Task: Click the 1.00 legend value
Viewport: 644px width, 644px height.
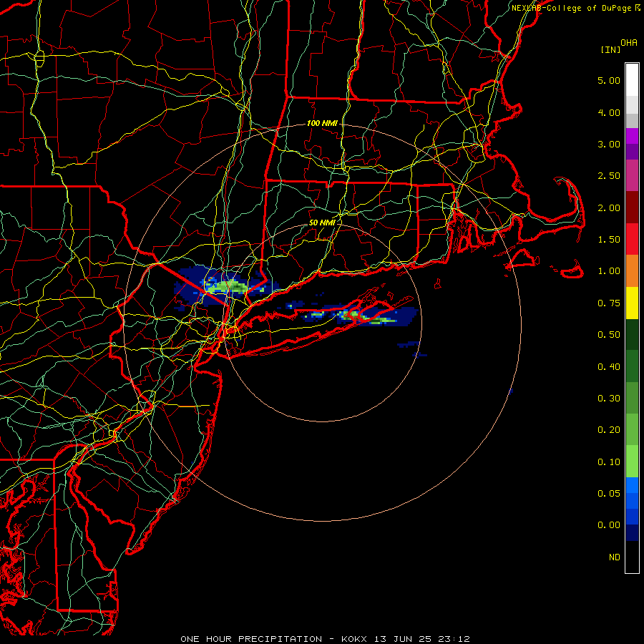Action: click(609, 271)
